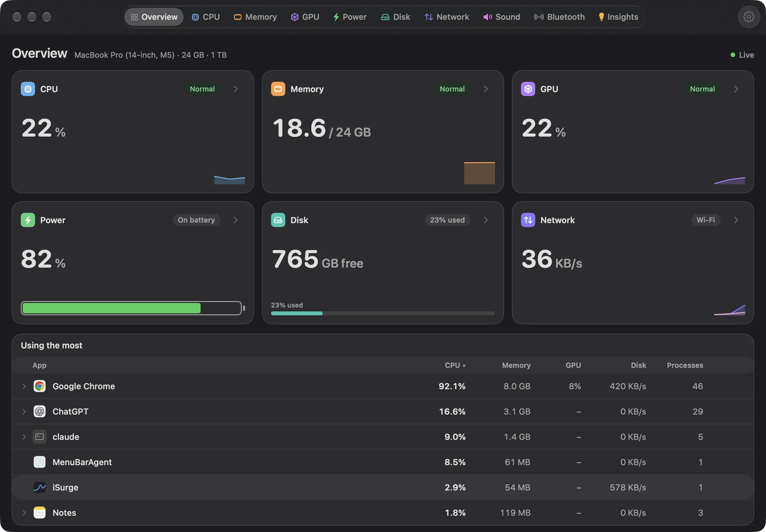Click the claude terminal icon
Image resolution: width=766 pixels, height=532 pixels.
(39, 437)
